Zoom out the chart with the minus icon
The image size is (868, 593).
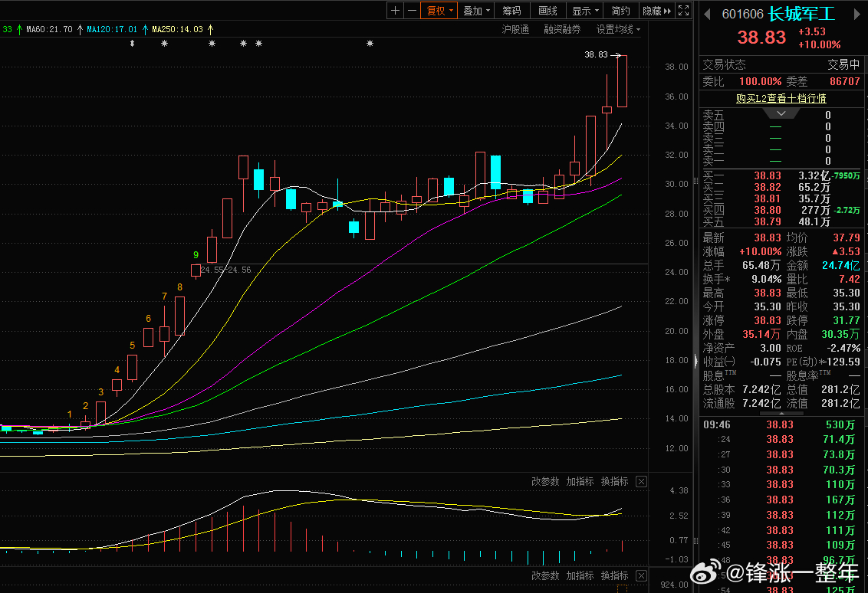(412, 11)
